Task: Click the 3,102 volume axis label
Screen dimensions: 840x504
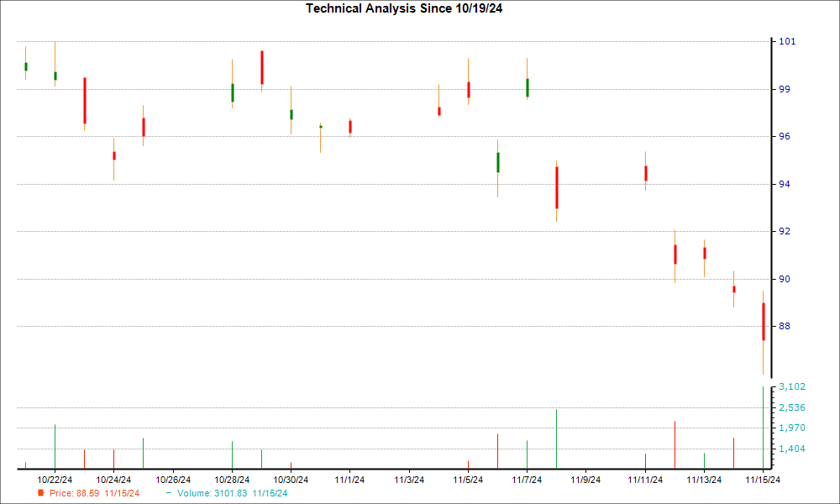Action: tap(792, 386)
